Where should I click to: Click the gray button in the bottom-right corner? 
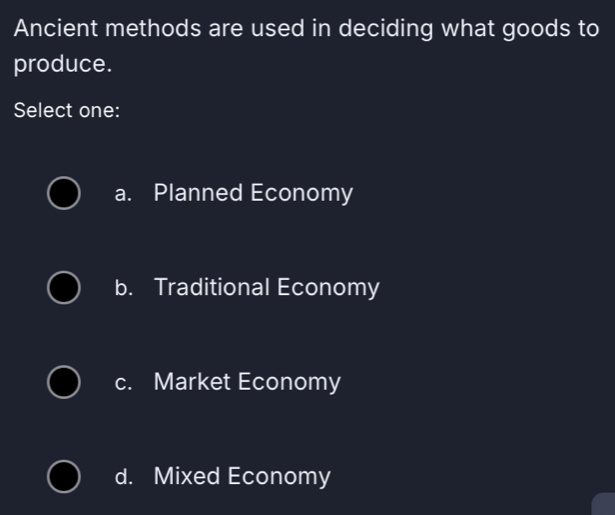click(604, 504)
